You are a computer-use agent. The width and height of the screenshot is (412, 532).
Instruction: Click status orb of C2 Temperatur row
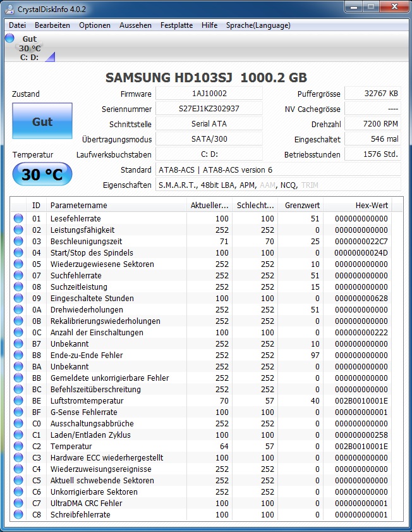coord(18,446)
